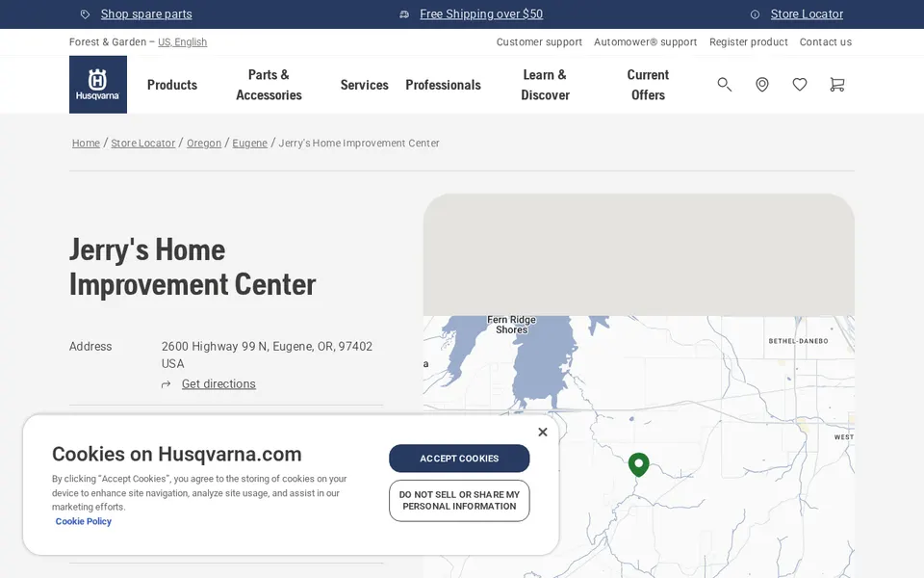
Task: Open the shopping cart icon
Action: coord(836,85)
